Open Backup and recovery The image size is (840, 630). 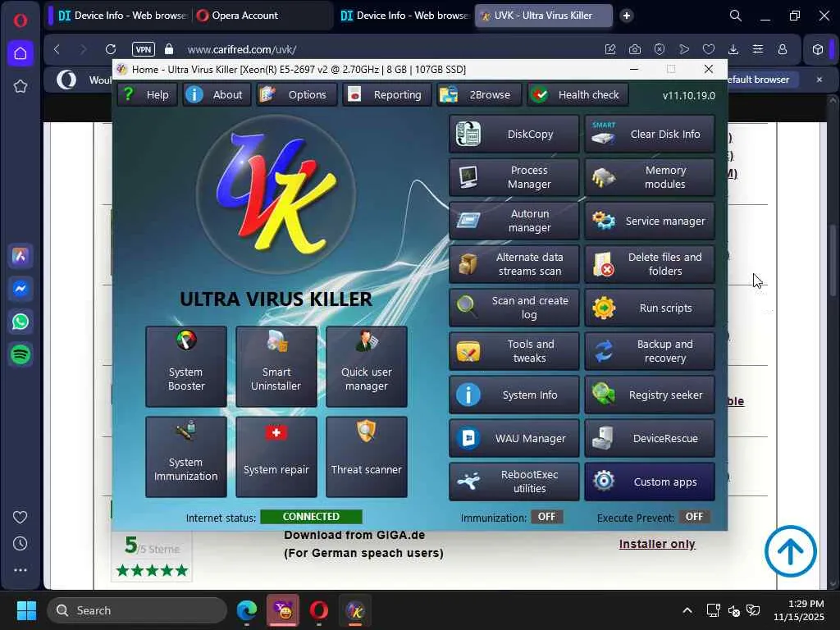650,351
